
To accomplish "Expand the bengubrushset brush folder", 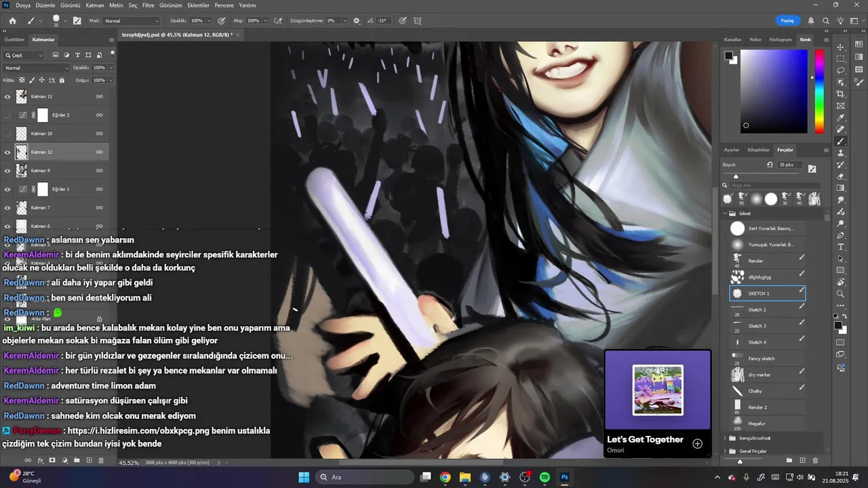I will [725, 438].
